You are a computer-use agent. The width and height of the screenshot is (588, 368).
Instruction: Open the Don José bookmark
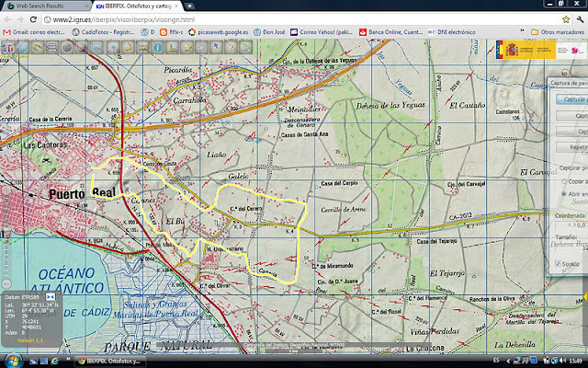269,32
